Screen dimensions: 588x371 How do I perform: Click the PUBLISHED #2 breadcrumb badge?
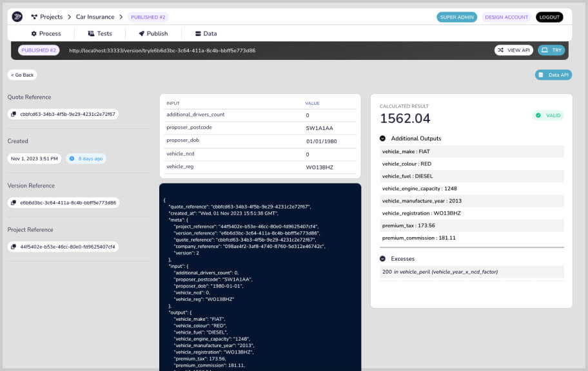click(x=148, y=17)
